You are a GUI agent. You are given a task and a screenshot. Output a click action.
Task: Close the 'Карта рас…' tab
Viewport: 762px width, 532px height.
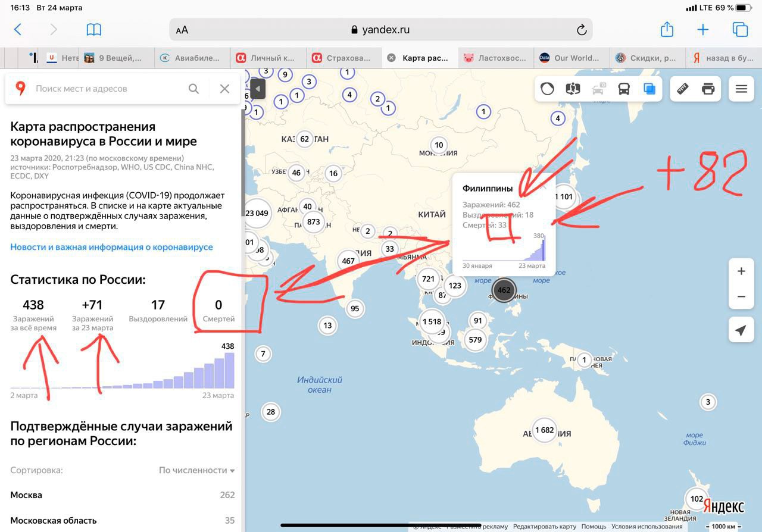[x=391, y=58]
